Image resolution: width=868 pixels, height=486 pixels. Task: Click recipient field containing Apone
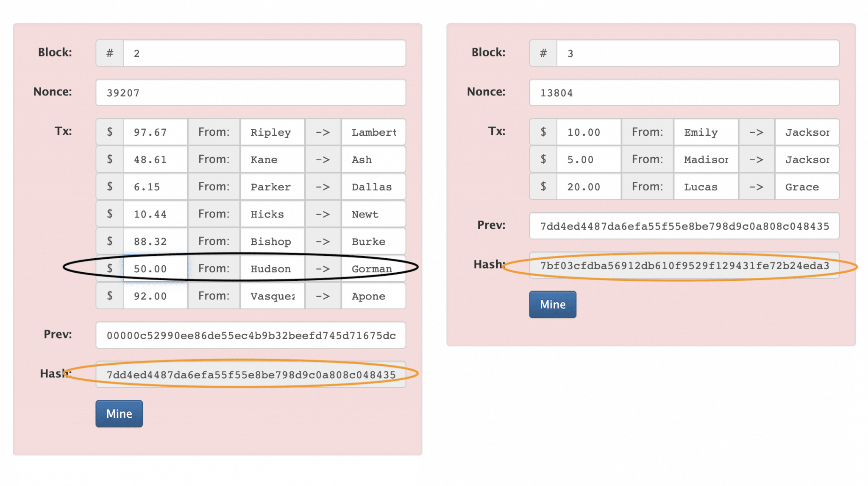[373, 296]
